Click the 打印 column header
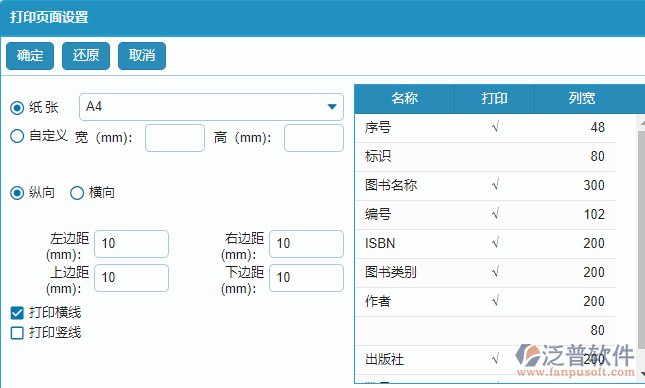This screenshot has height=388, width=645. [x=494, y=99]
